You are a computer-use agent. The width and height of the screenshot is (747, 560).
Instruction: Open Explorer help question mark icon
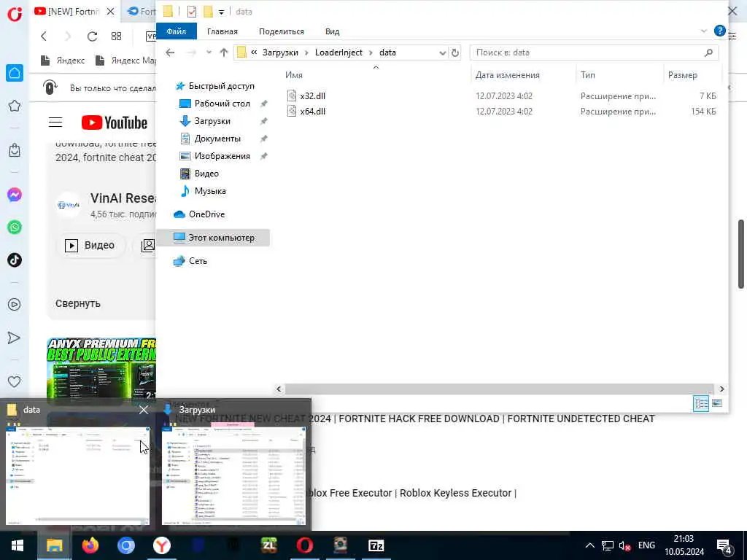[x=719, y=31]
